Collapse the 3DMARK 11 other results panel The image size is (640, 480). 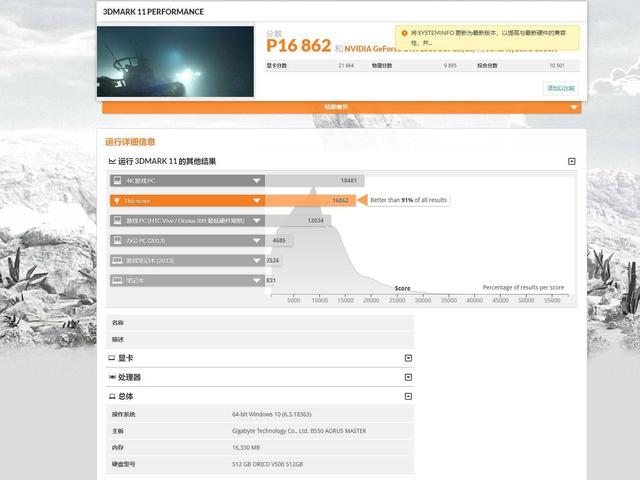(x=571, y=161)
